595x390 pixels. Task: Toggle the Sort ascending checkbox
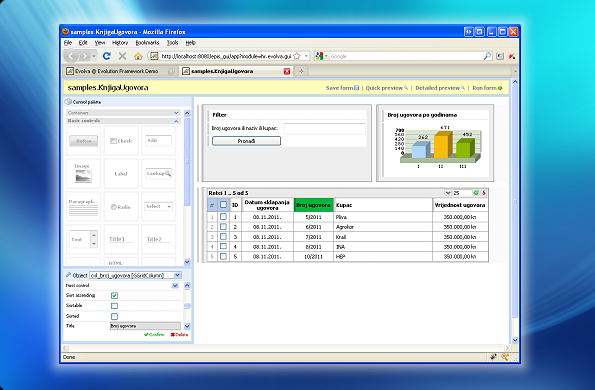point(114,296)
